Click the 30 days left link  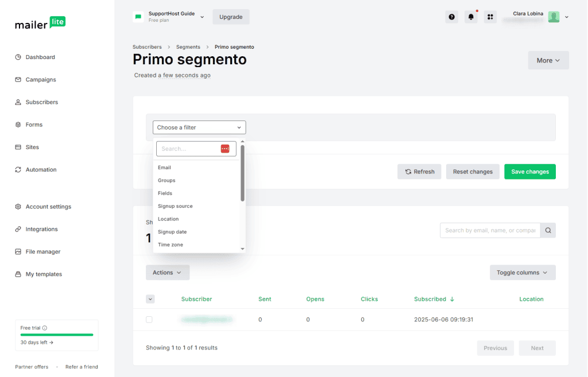pos(37,343)
